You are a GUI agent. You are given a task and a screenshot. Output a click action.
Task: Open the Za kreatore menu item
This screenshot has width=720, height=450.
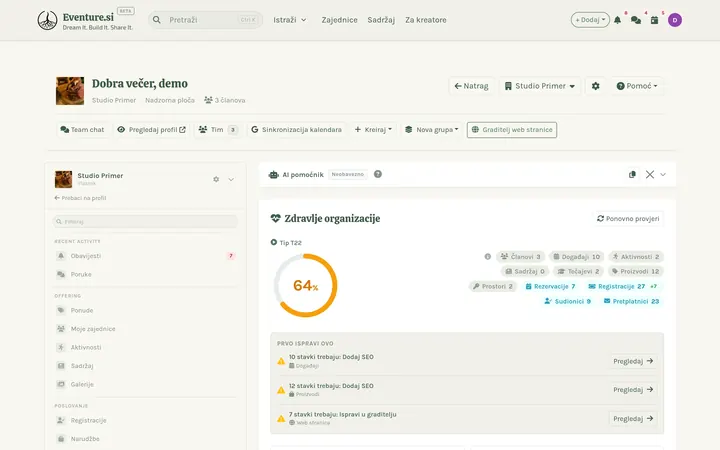pos(426,20)
